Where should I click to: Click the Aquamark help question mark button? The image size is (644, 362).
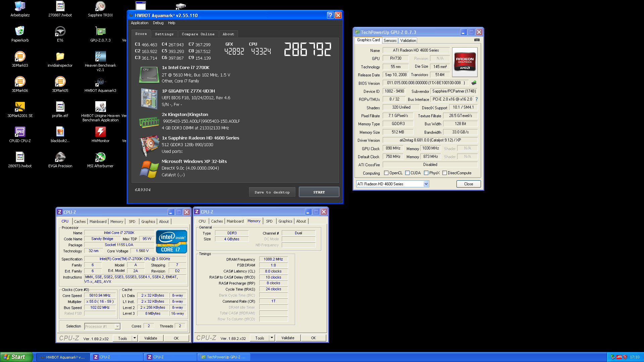point(330,15)
